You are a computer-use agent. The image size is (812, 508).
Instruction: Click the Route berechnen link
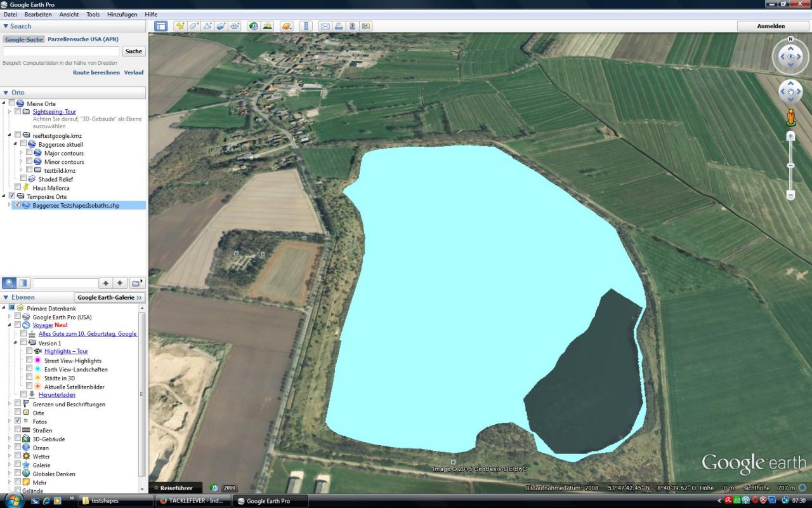click(x=96, y=72)
